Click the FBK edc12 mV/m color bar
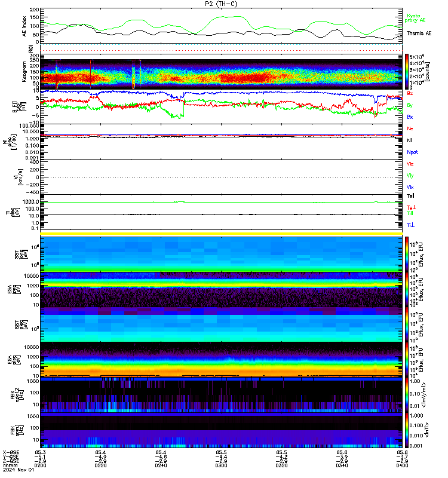This screenshot has width=448, height=478. tap(407, 395)
